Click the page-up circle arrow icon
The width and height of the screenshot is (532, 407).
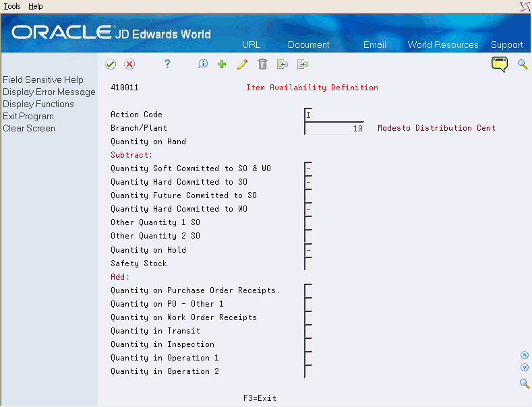[x=525, y=355]
